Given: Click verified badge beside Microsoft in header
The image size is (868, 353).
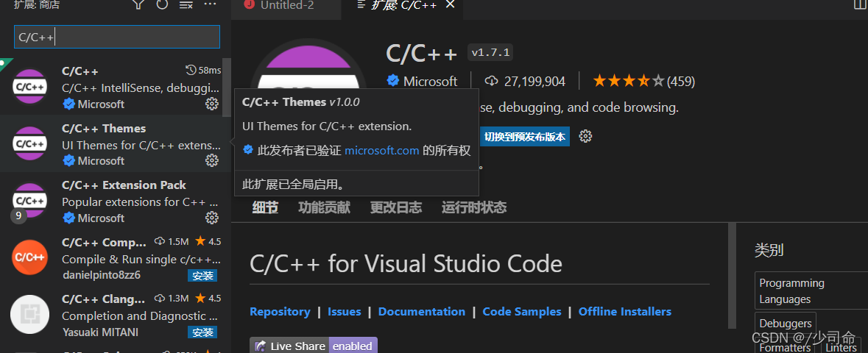Looking at the screenshot, I should (393, 82).
